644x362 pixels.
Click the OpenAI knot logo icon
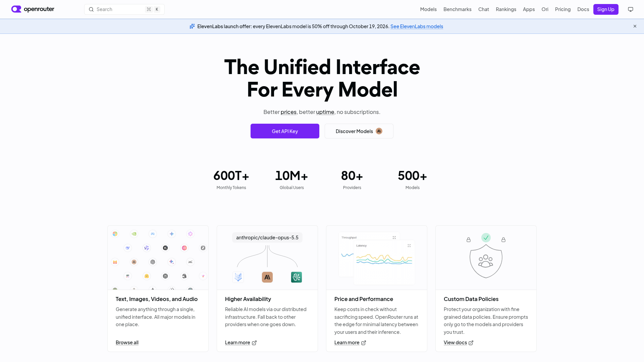[x=153, y=262]
